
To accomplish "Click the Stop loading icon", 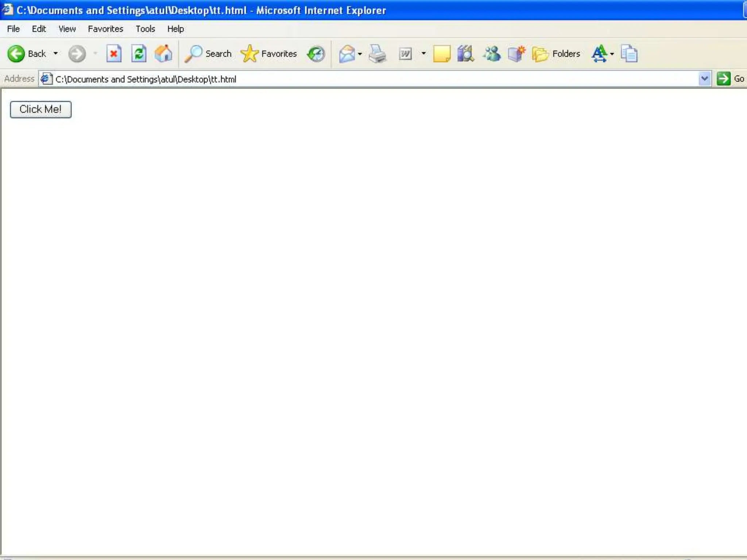I will pyautogui.click(x=114, y=54).
